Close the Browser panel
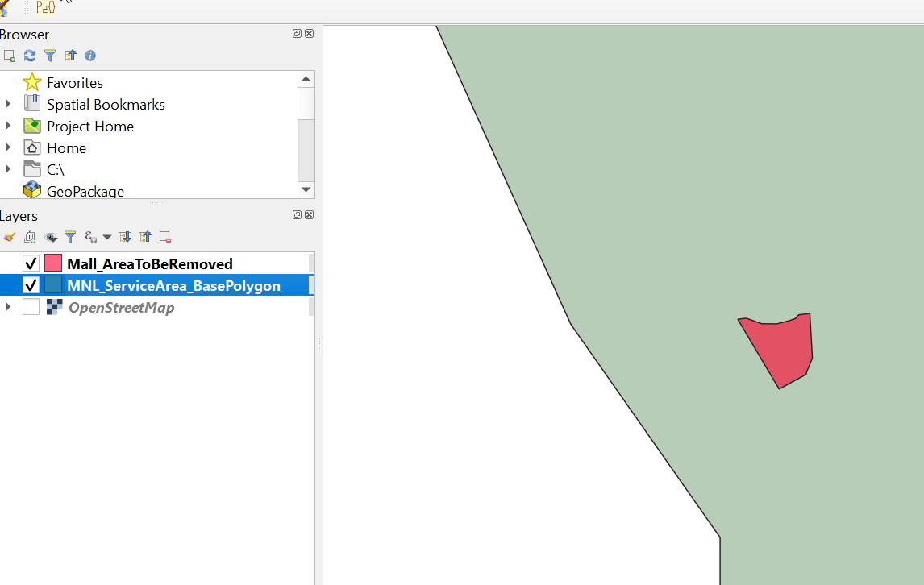924x585 pixels. [x=310, y=34]
